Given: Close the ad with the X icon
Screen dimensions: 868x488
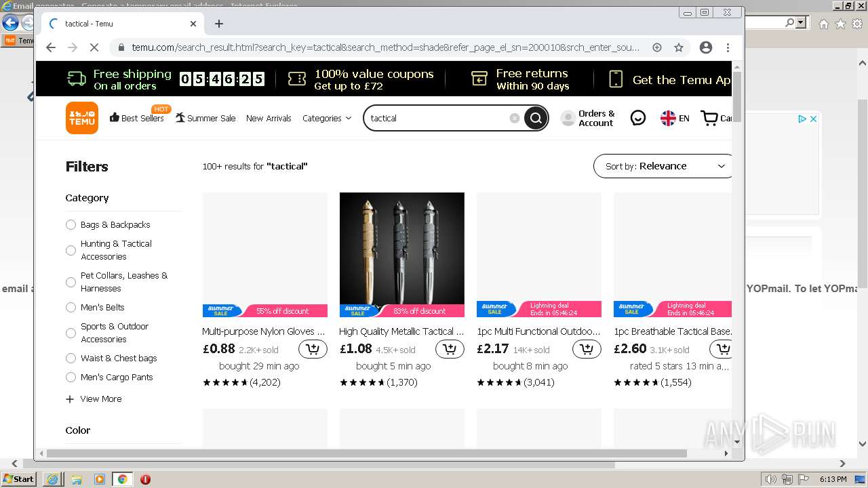Looking at the screenshot, I should 814,119.
